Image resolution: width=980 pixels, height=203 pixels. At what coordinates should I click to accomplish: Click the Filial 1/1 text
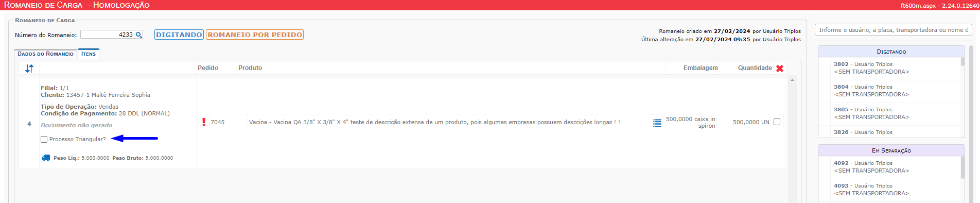pyautogui.click(x=55, y=88)
